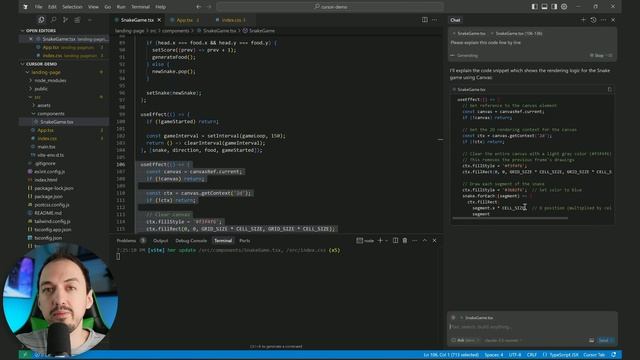
Task: Kill terminal with trash icon
Action: (x=405, y=240)
